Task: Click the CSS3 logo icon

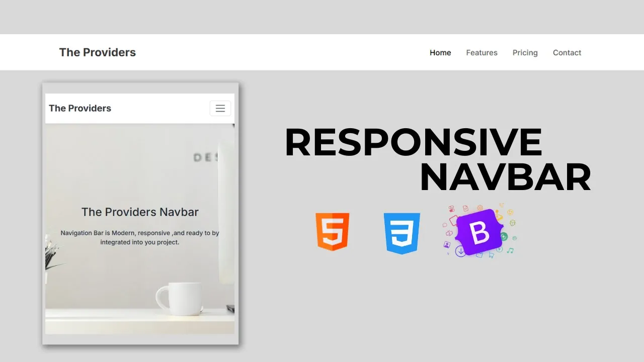Action: (x=401, y=232)
